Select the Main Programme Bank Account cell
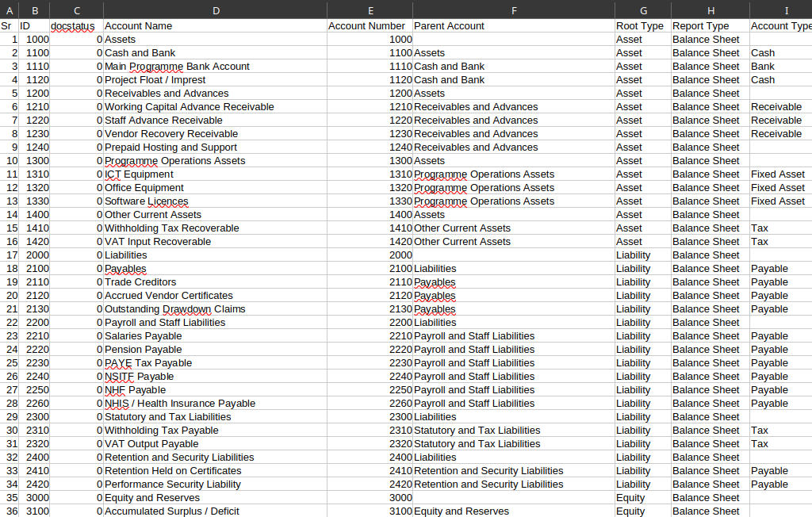The width and height of the screenshot is (812, 517). (x=215, y=67)
